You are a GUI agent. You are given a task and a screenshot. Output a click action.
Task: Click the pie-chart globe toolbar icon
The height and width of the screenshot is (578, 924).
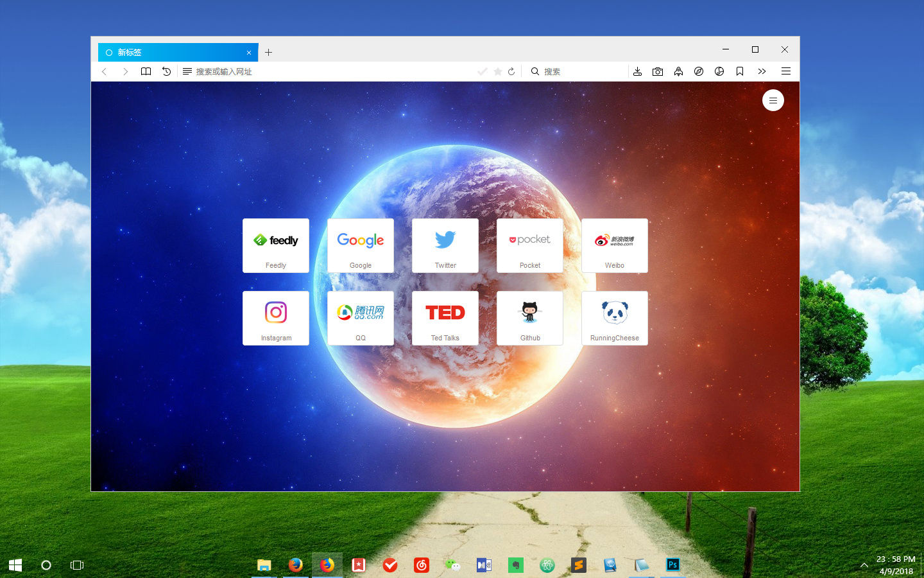click(719, 71)
